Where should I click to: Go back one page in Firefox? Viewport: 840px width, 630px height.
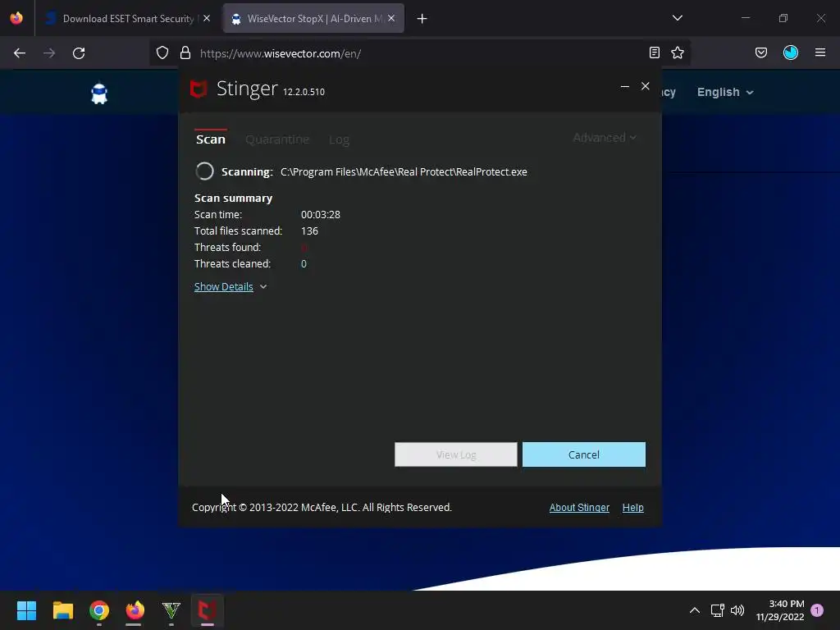coord(20,53)
